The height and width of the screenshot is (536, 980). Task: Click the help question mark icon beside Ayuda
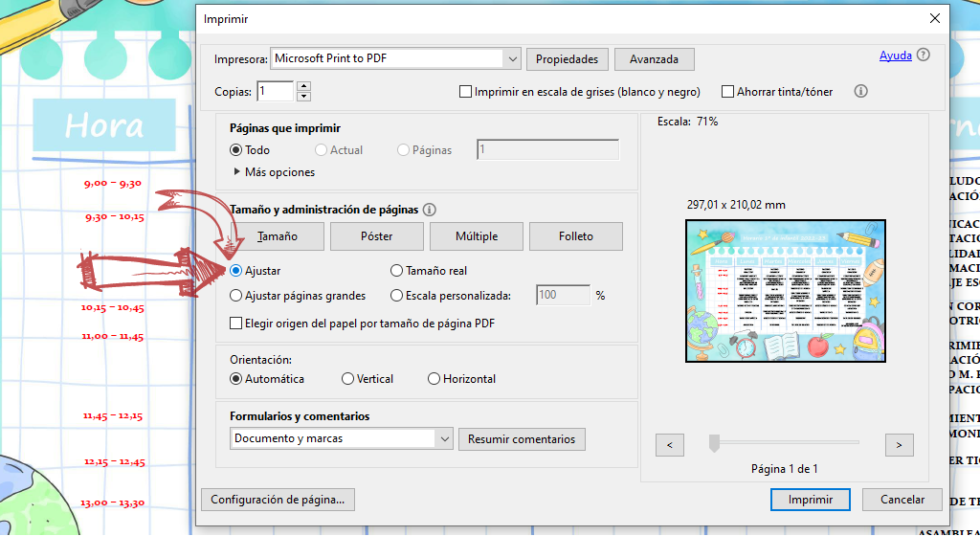(923, 56)
